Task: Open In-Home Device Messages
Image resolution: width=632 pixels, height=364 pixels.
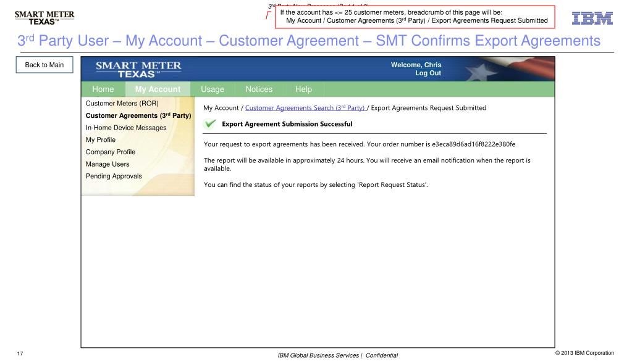Action: (126, 128)
